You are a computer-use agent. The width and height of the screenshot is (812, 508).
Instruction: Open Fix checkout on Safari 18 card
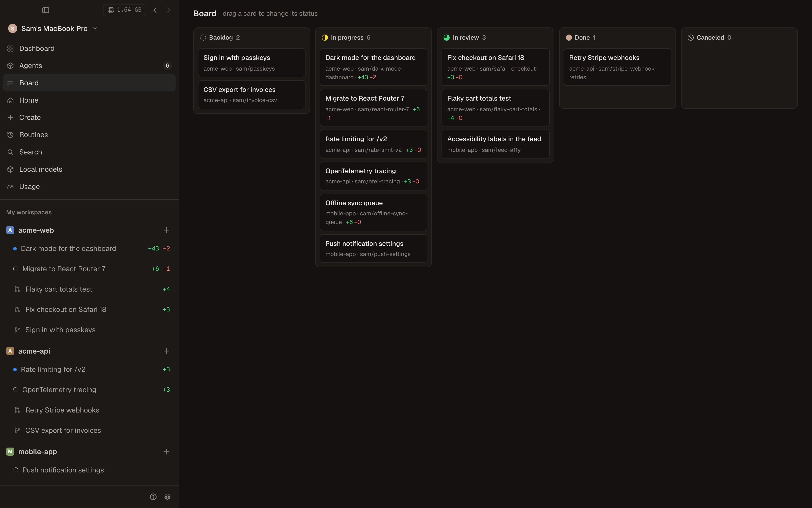[x=495, y=67]
